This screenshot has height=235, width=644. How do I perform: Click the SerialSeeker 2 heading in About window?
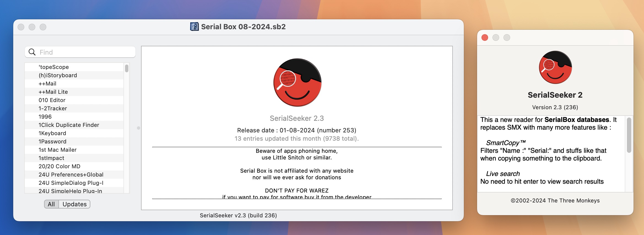pos(555,95)
